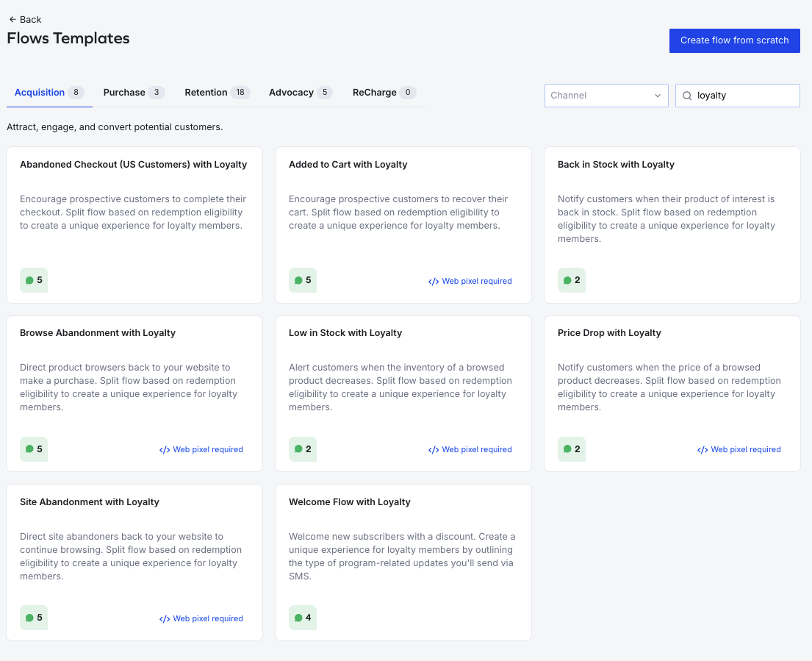Image resolution: width=812 pixels, height=661 pixels.
Task: Click SMS bubble icon on Low in Stock card
Action: (298, 449)
